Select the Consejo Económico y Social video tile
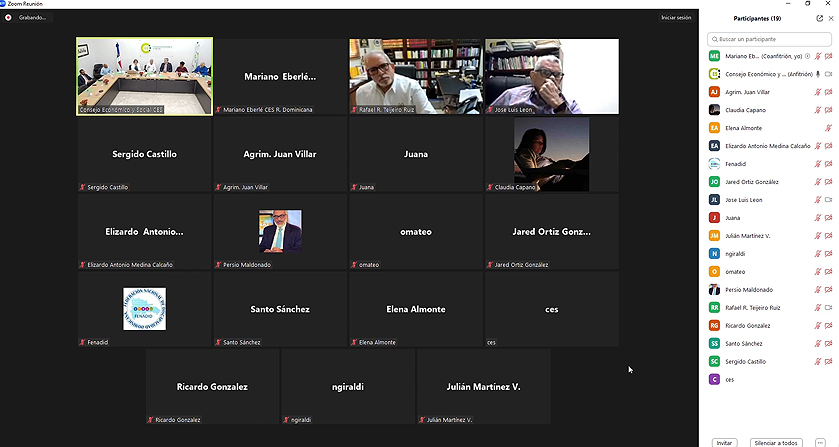Image resolution: width=839 pixels, height=447 pixels. click(x=144, y=76)
